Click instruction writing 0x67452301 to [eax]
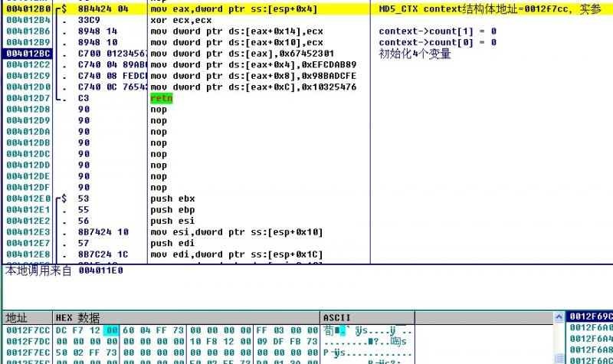Viewport: 613px width, 364px height. [x=242, y=54]
